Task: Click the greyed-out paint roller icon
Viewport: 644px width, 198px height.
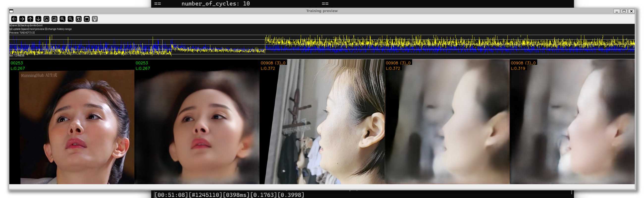Action: point(95,19)
